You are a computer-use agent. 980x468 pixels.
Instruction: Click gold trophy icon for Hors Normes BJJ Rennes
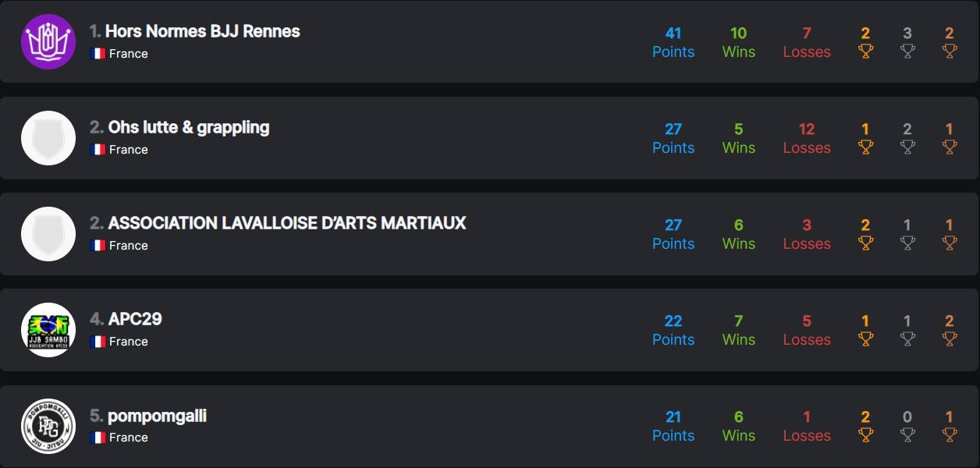coord(865,51)
